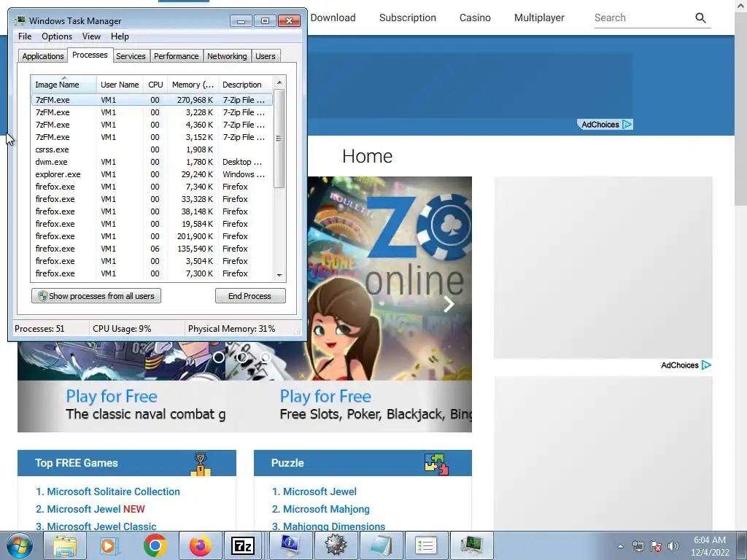Select the first carousel indicator dot
Viewport: 747px width, 560px height.
click(x=219, y=357)
